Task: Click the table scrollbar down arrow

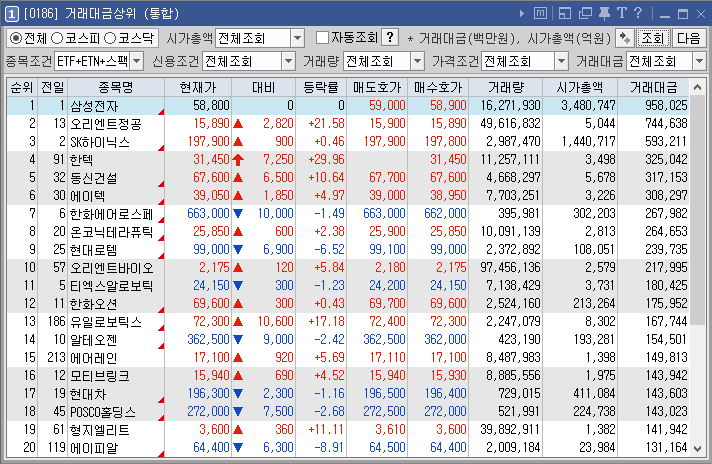Action: point(697,449)
